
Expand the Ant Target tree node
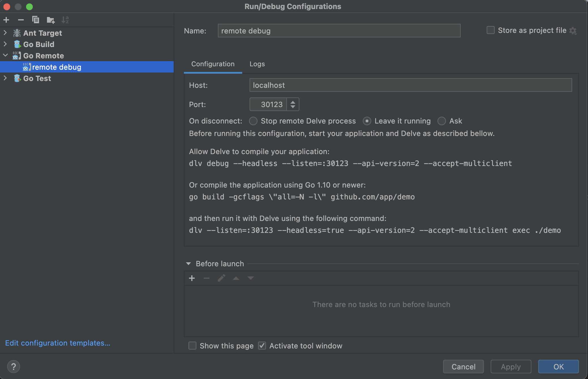[5, 33]
